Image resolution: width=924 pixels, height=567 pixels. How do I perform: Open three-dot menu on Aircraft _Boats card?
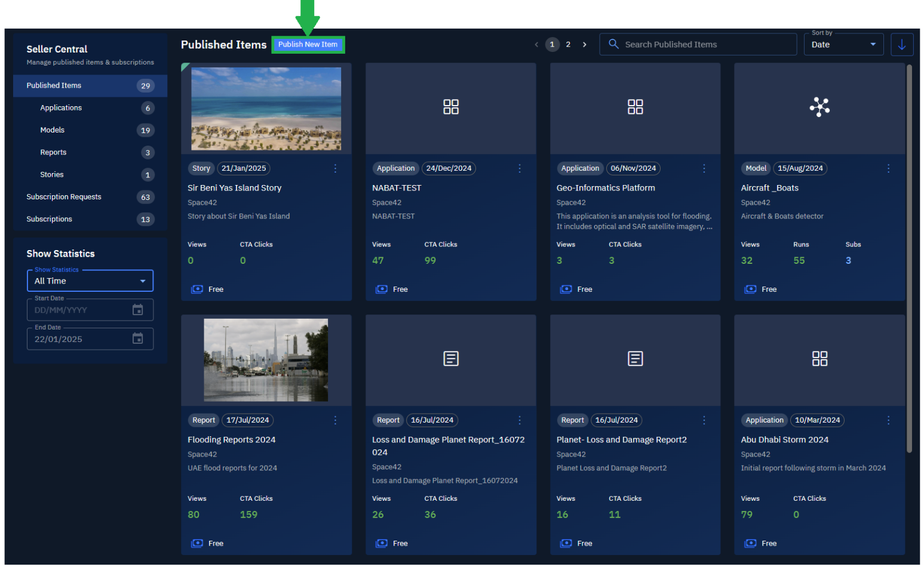point(888,169)
